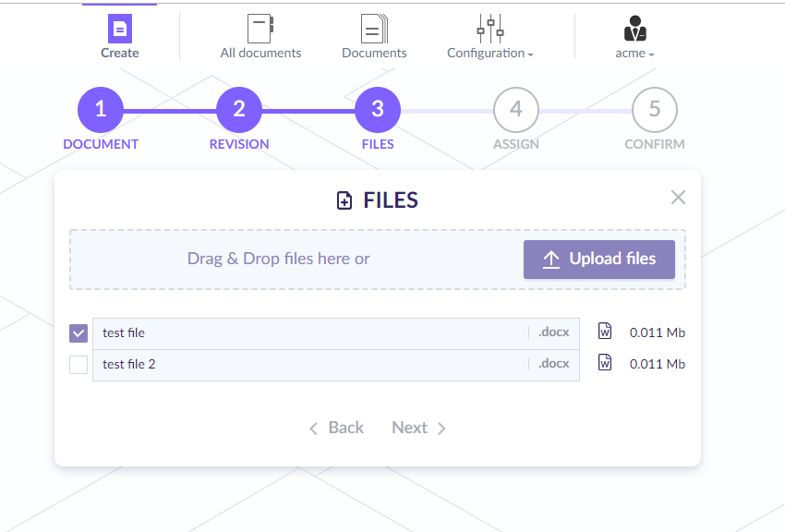Image resolution: width=785 pixels, height=532 pixels.
Task: Jump to step 4 Assign
Action: pos(516,110)
